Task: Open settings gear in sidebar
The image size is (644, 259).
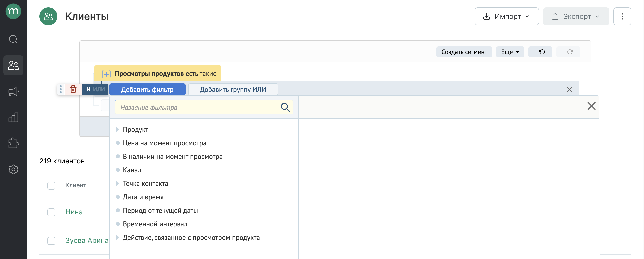Action: [13, 169]
